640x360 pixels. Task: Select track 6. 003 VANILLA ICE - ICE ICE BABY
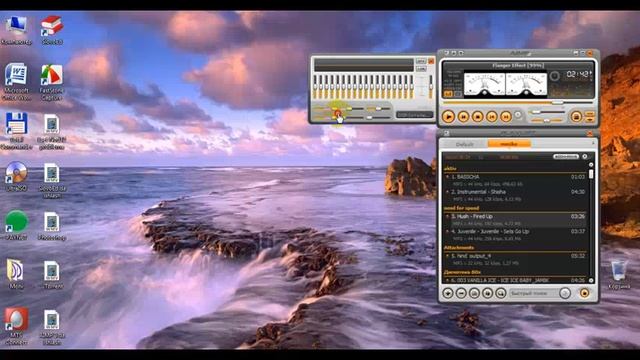coord(516,280)
